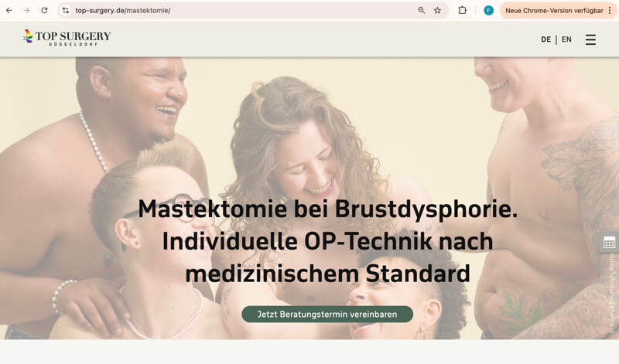
Task: Click the photo credit text at right edge
Action: coord(611,294)
